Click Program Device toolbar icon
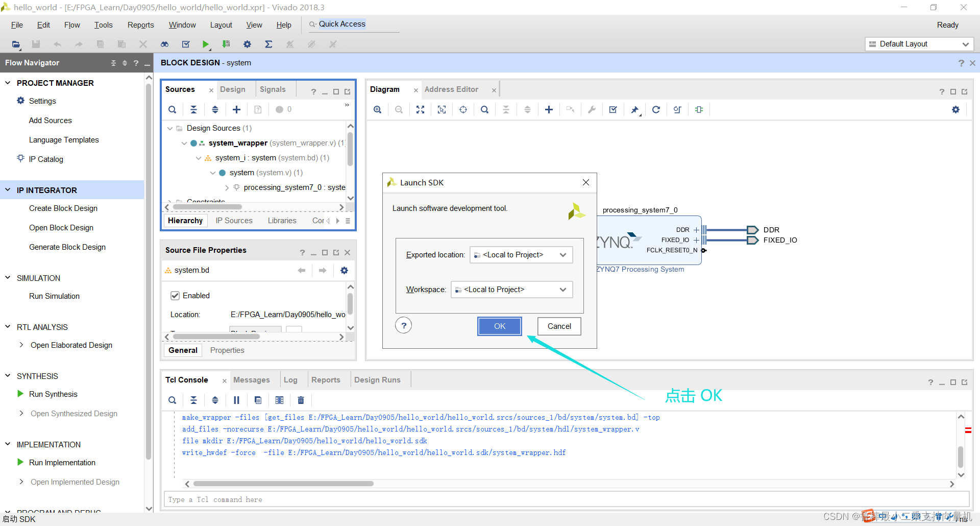This screenshot has height=526, width=980. tap(226, 44)
